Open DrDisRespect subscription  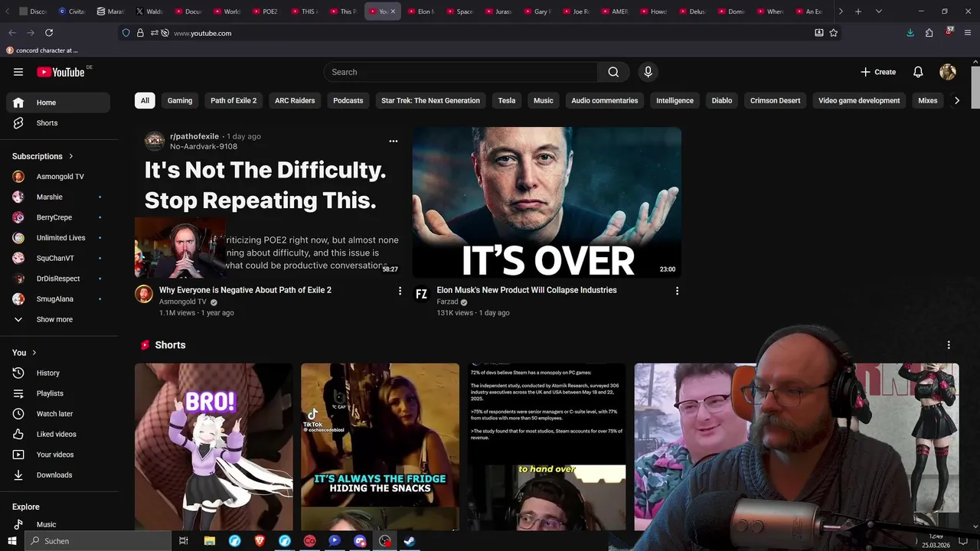[x=58, y=279]
